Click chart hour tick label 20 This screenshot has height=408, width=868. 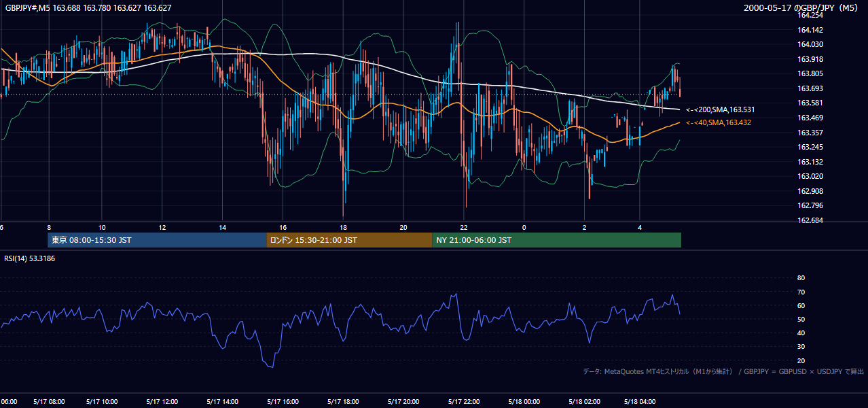pyautogui.click(x=403, y=227)
